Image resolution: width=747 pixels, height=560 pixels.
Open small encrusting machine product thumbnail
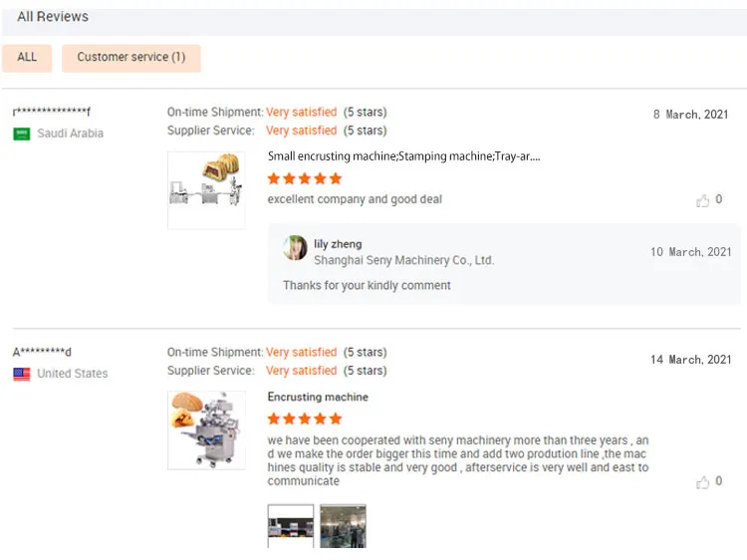[206, 189]
